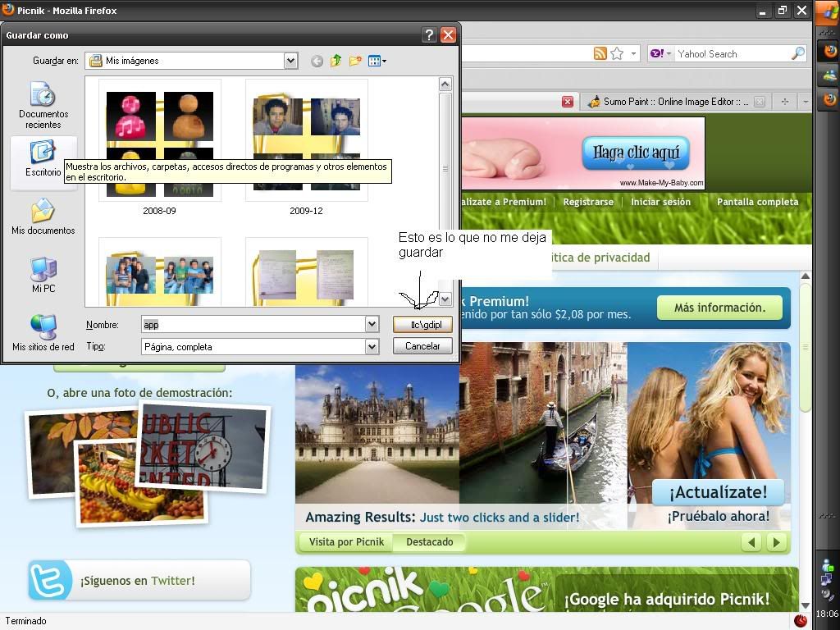The width and height of the screenshot is (840, 630).
Task: Click the Haga clic aquí ad button
Action: point(636,153)
